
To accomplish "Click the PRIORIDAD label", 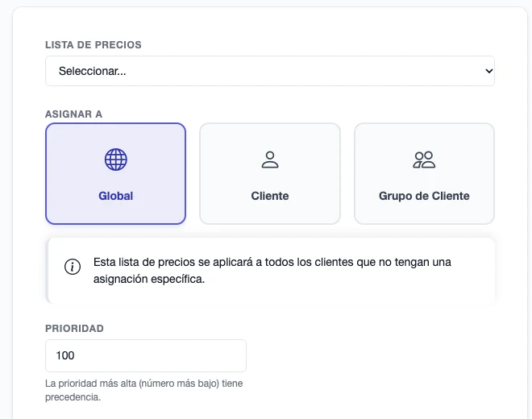I will coord(74,329).
